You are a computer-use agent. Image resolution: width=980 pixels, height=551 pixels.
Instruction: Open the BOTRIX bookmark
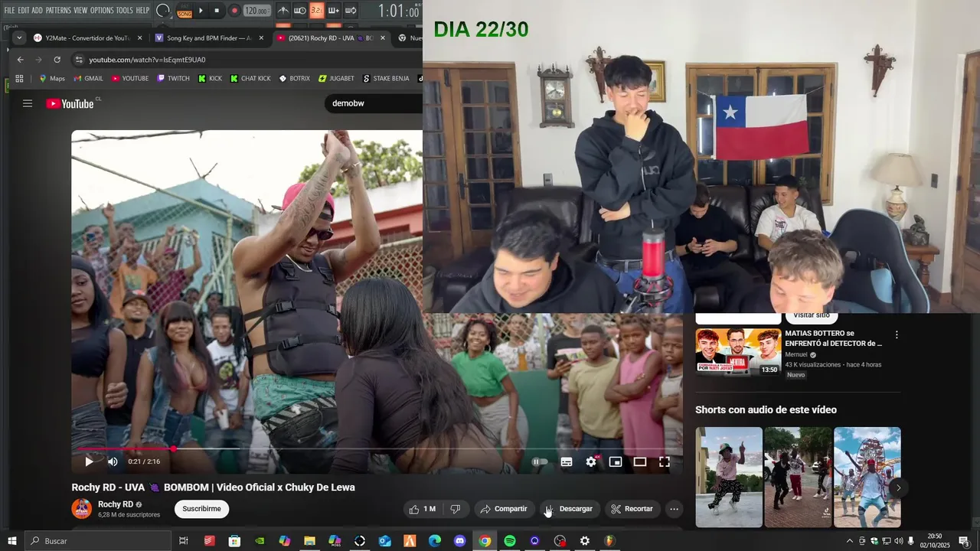click(295, 78)
